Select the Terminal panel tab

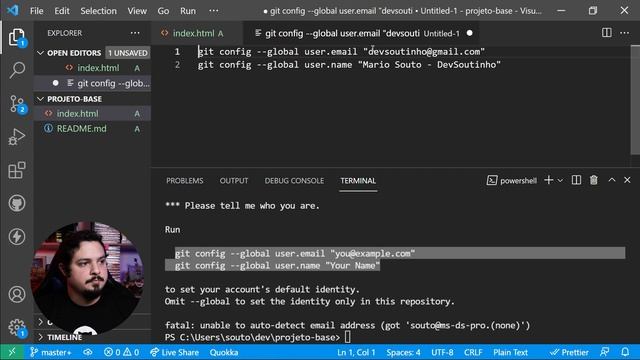[358, 180]
